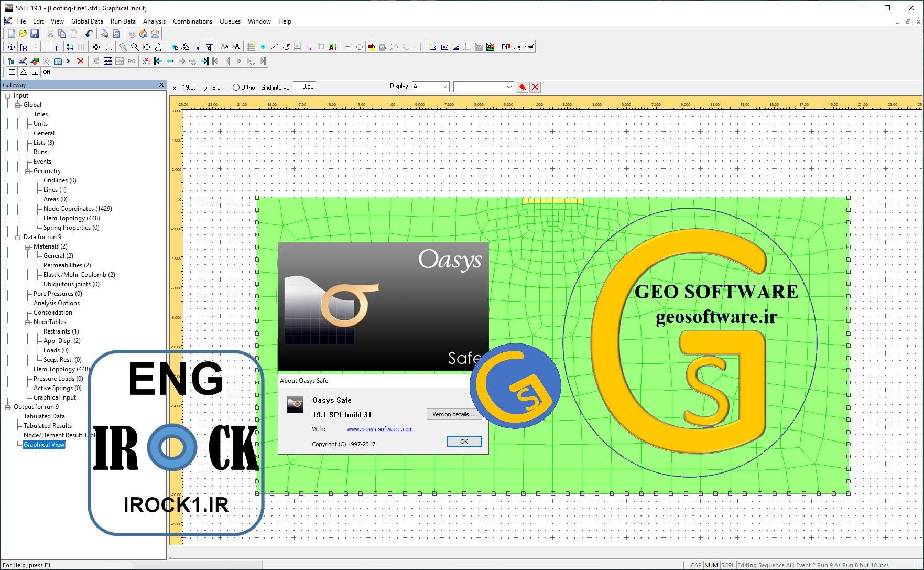Image resolution: width=924 pixels, height=570 pixels.
Task: Collapse the NodeTables tree node
Action: (x=28, y=322)
